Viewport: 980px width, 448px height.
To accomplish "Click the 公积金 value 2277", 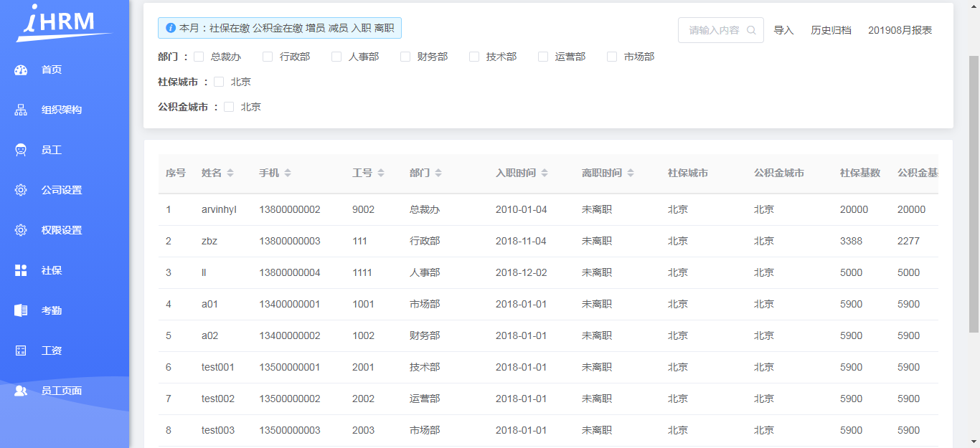I will 908,241.
